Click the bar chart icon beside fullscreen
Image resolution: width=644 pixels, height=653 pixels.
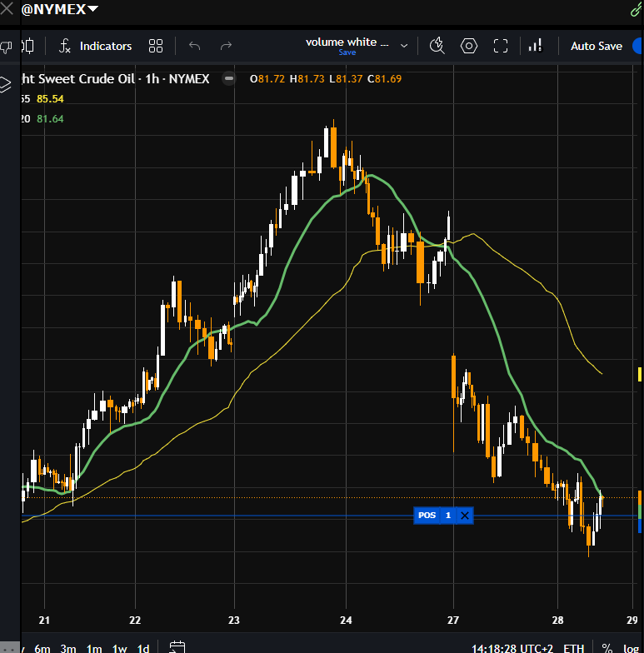(x=535, y=46)
